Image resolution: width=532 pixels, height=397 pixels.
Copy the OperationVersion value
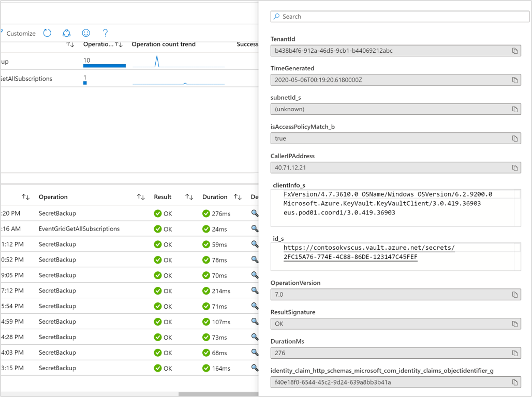(x=515, y=295)
